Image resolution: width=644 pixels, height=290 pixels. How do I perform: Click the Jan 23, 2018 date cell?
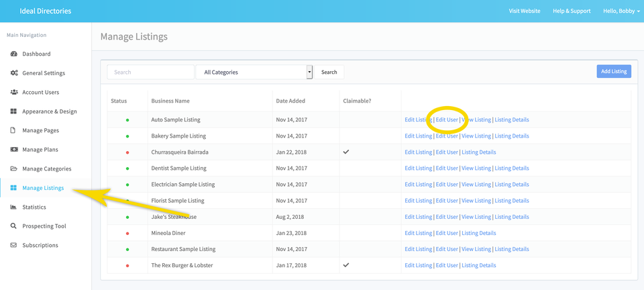point(291,234)
